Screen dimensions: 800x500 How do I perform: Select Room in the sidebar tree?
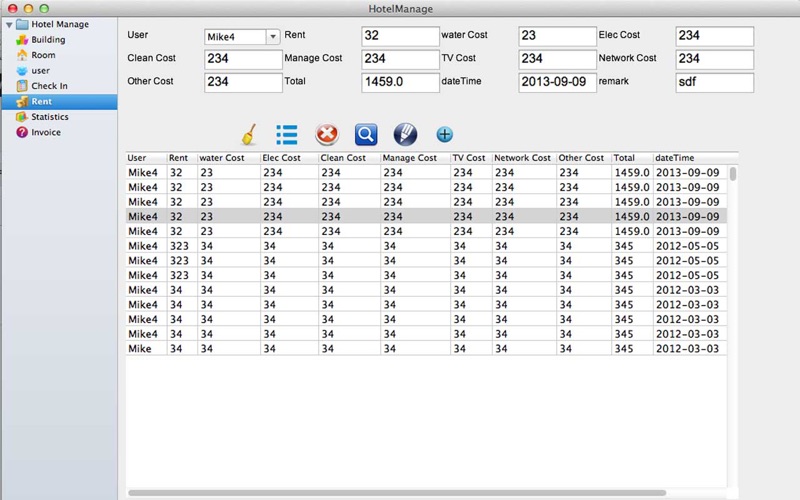[43, 55]
